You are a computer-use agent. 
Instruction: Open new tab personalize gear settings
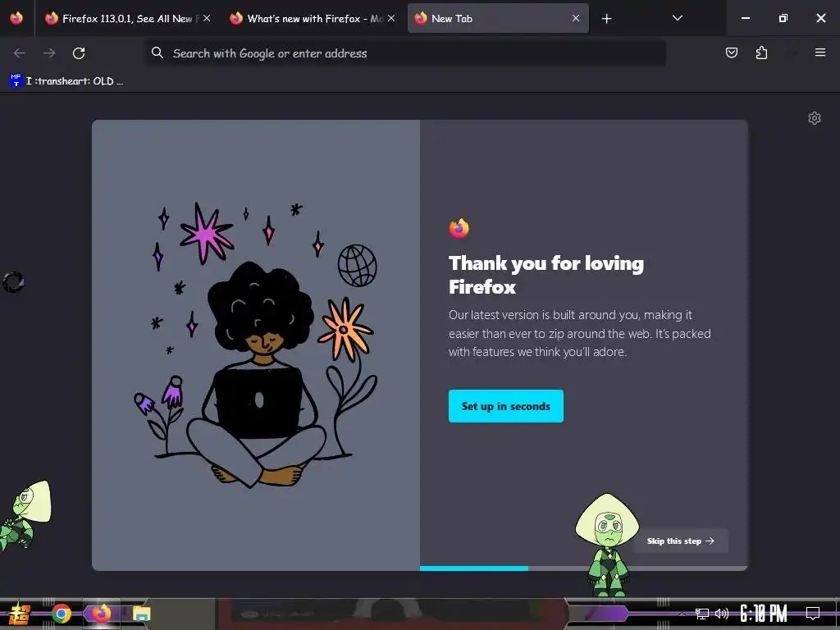coord(815,118)
